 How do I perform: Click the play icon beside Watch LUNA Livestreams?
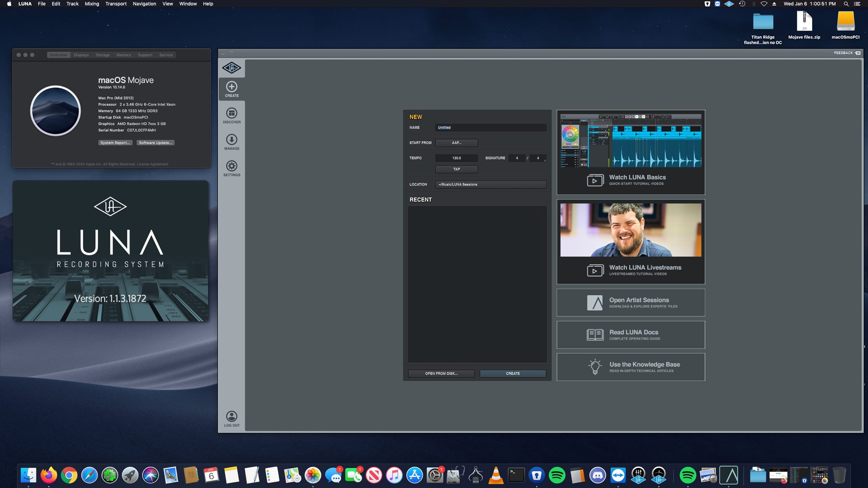point(595,270)
